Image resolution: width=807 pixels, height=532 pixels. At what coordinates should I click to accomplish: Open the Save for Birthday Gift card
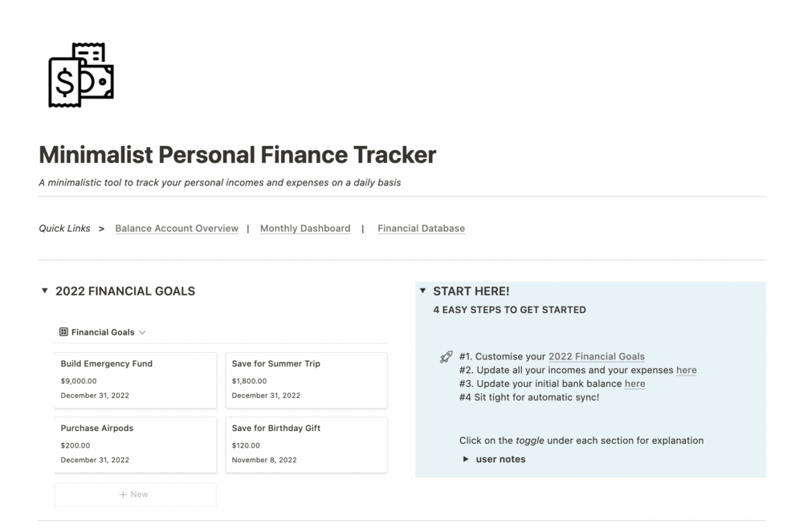coord(306,444)
